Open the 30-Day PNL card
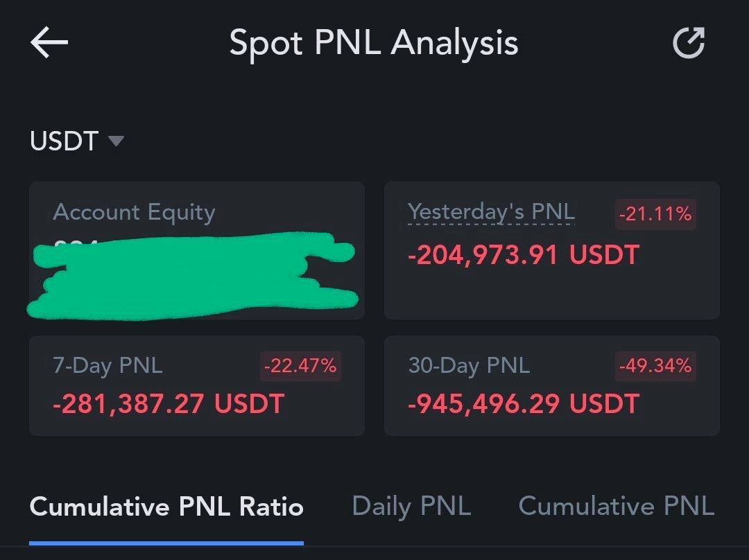 tap(552, 386)
